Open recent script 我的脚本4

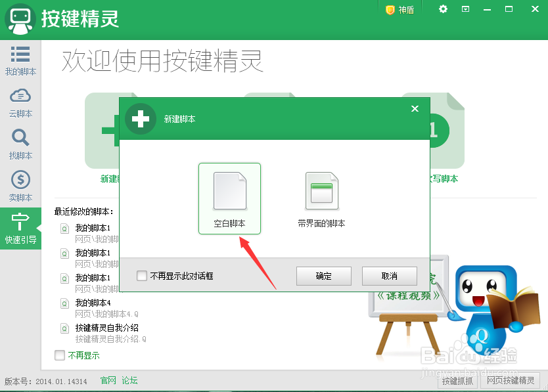(93, 303)
